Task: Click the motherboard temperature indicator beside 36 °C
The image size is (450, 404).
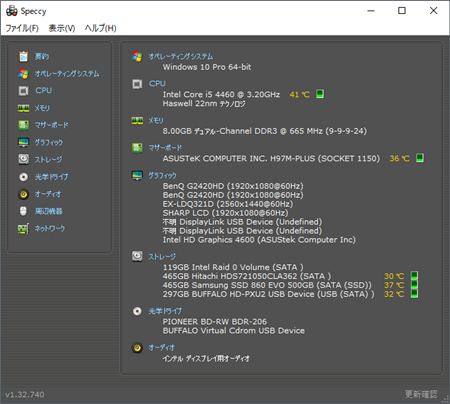Action: point(420,158)
